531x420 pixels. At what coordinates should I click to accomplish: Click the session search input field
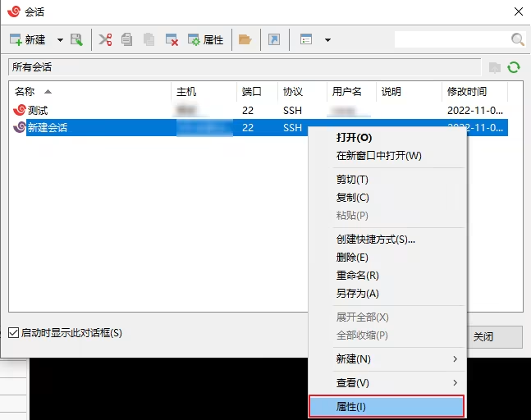(x=452, y=39)
